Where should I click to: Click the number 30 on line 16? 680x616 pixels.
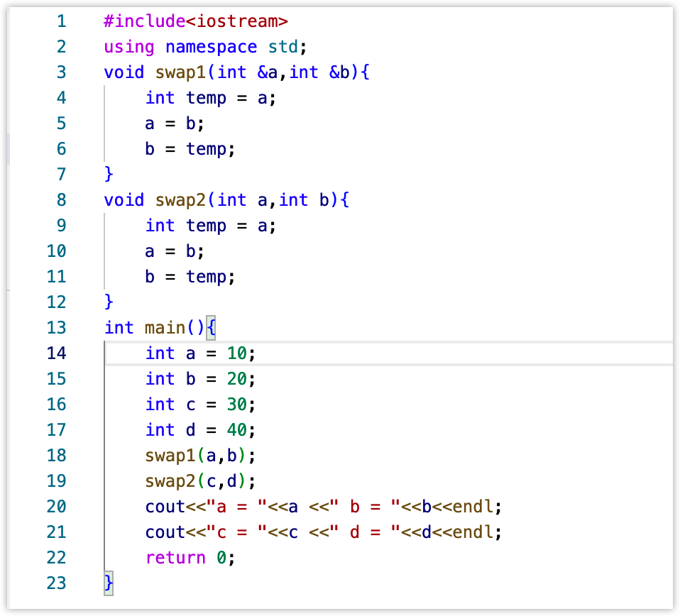237,405
